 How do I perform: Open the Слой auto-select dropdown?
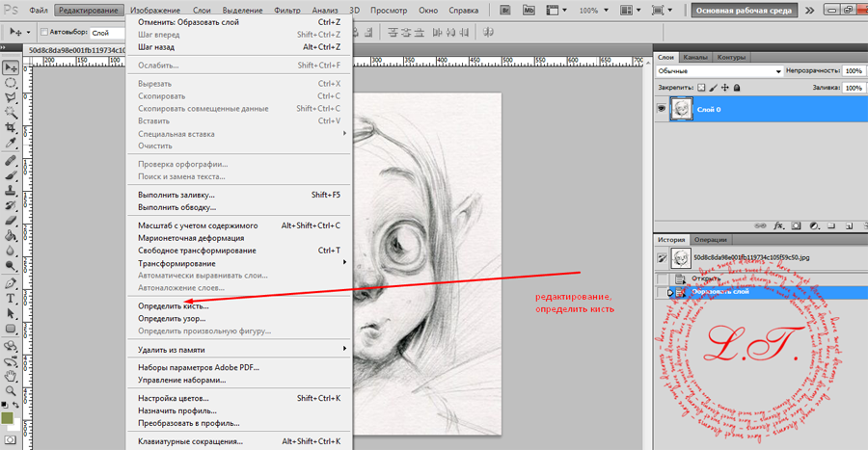tap(108, 33)
